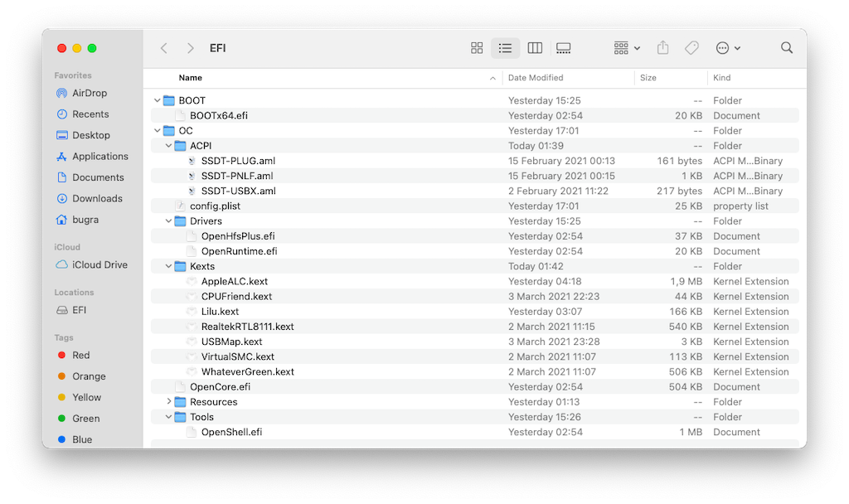
Task: Select OpenRuntime.efi driver
Action: click(x=475, y=251)
